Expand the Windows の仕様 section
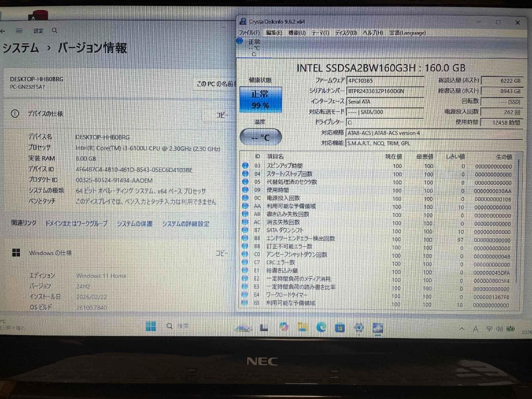532x399 pixels. coord(50,253)
